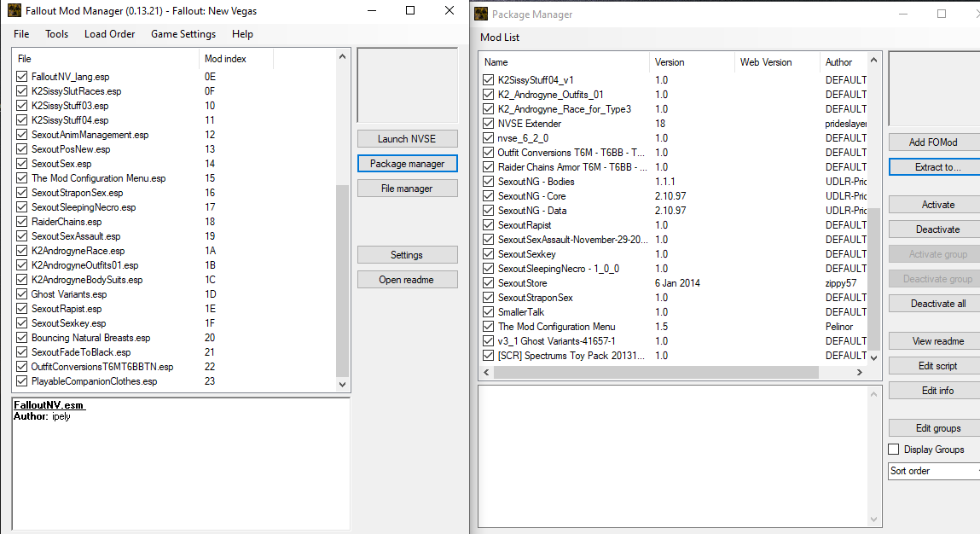Select Bouncing Natural Breasts.esp row
The image size is (980, 534).
click(90, 338)
